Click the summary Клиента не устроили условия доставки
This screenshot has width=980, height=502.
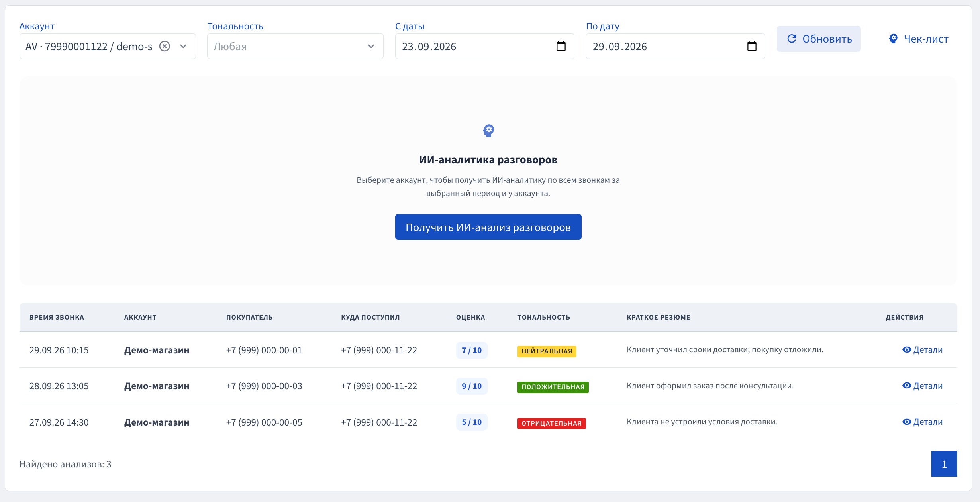702,422
